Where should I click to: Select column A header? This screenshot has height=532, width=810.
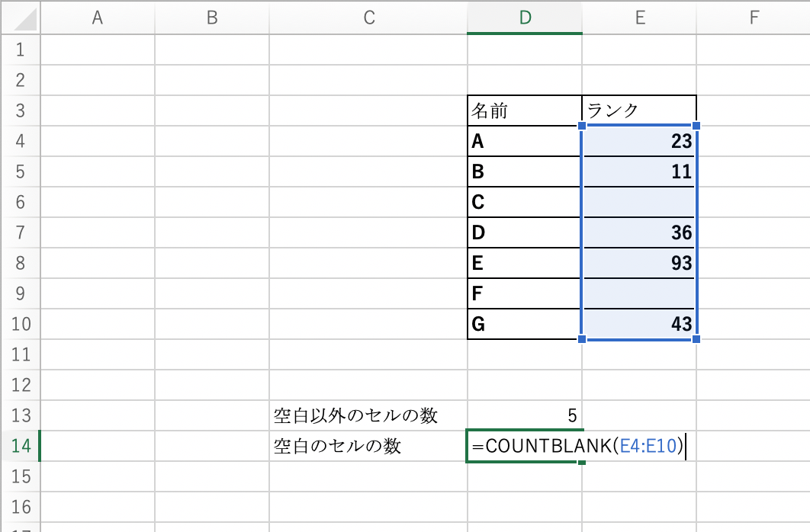(x=97, y=18)
